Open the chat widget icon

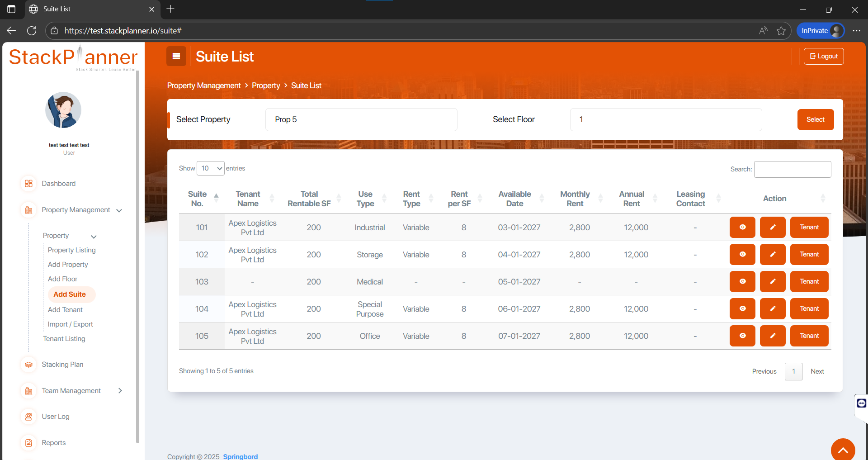(861, 403)
